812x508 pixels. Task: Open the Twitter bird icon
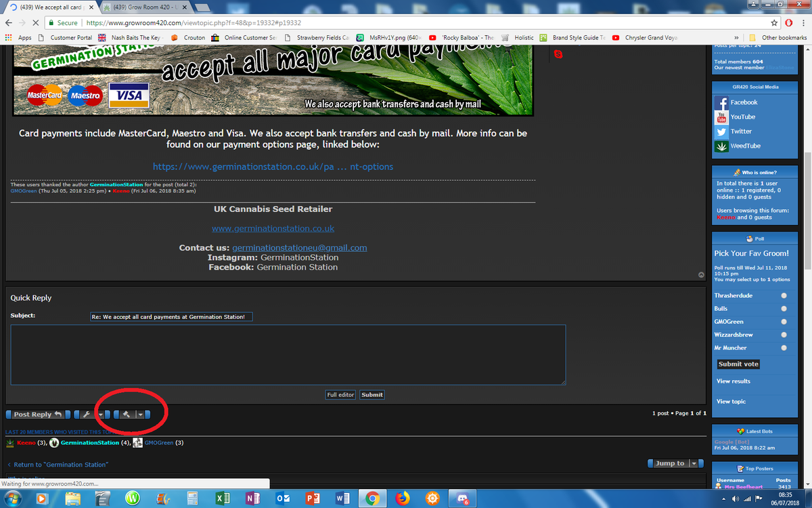721,132
